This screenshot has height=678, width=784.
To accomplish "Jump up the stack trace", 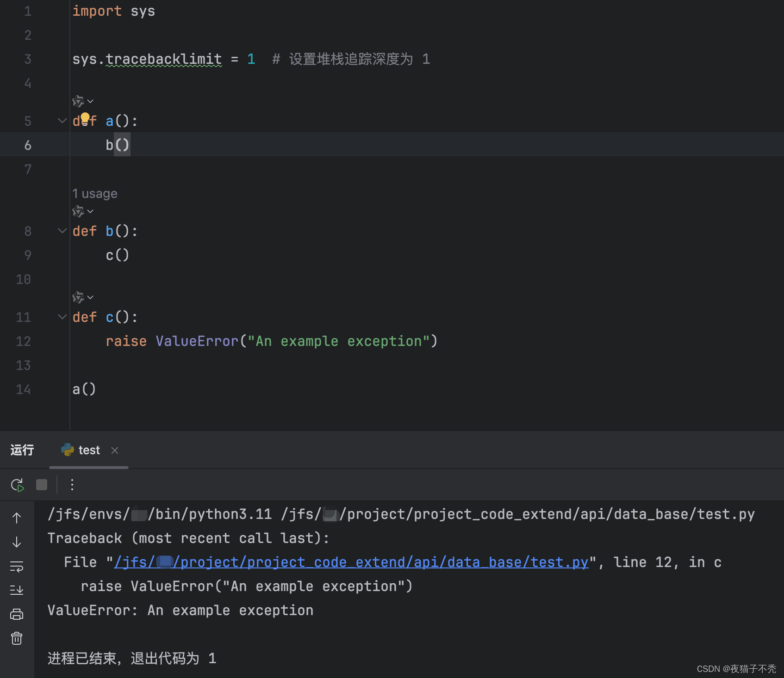I will tap(17, 518).
